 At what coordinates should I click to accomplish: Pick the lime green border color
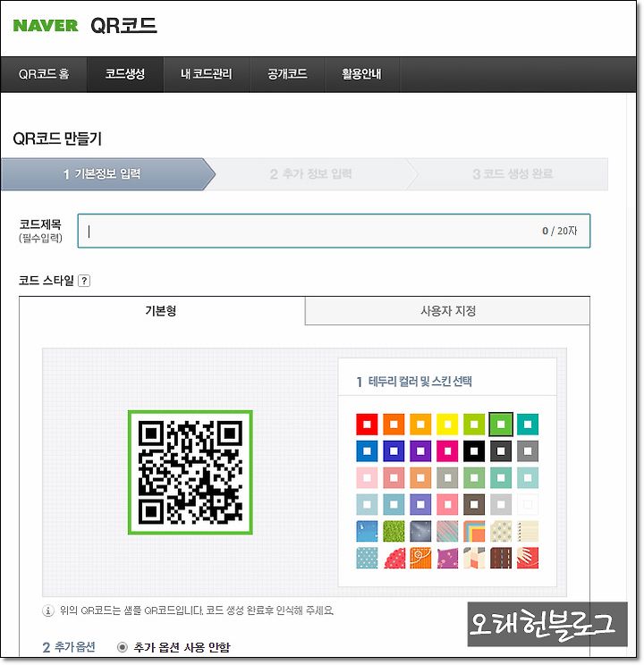click(x=474, y=424)
